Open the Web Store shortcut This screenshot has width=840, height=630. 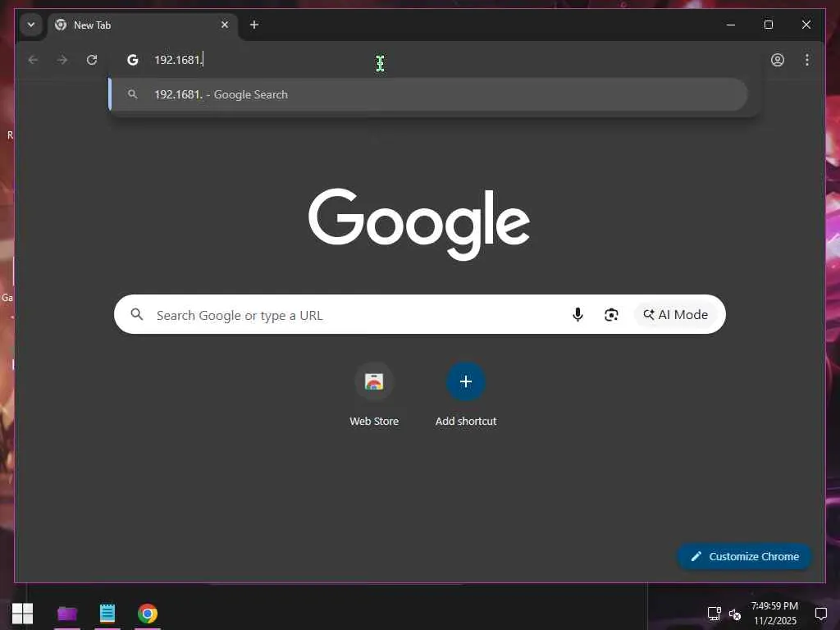tap(374, 395)
